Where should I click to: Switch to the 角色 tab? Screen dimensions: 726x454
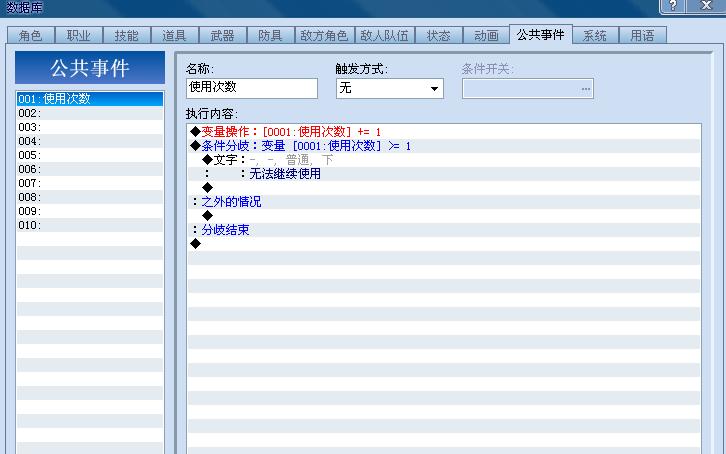tap(31, 36)
